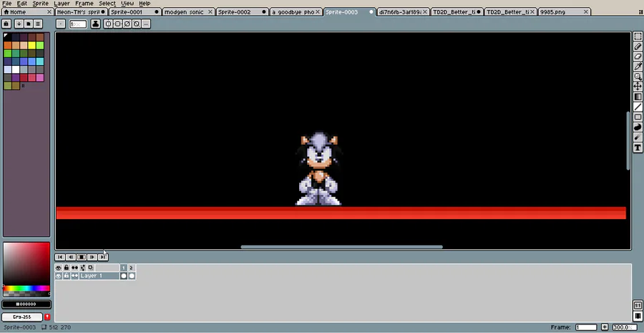Go to previous frame
Image resolution: width=644 pixels, height=333 pixels.
71,257
